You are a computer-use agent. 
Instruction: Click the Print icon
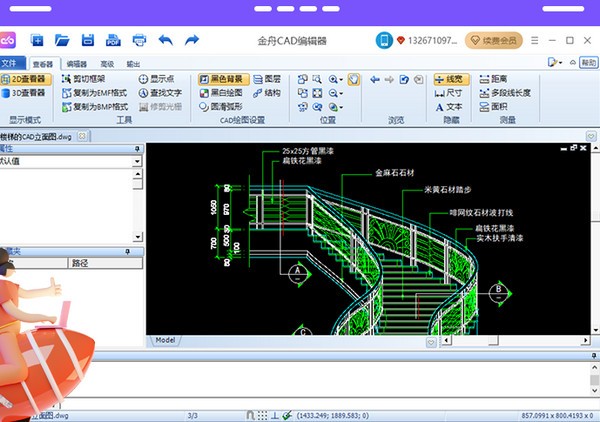point(139,41)
